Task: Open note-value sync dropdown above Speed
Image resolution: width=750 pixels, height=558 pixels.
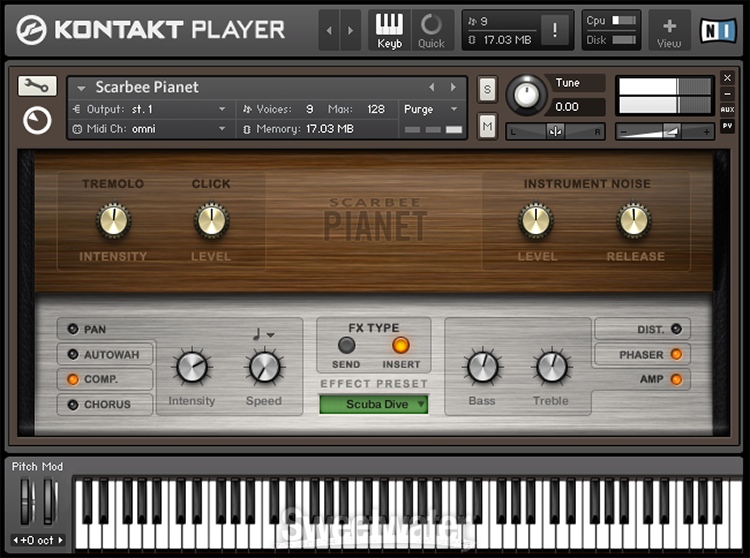Action: click(264, 334)
